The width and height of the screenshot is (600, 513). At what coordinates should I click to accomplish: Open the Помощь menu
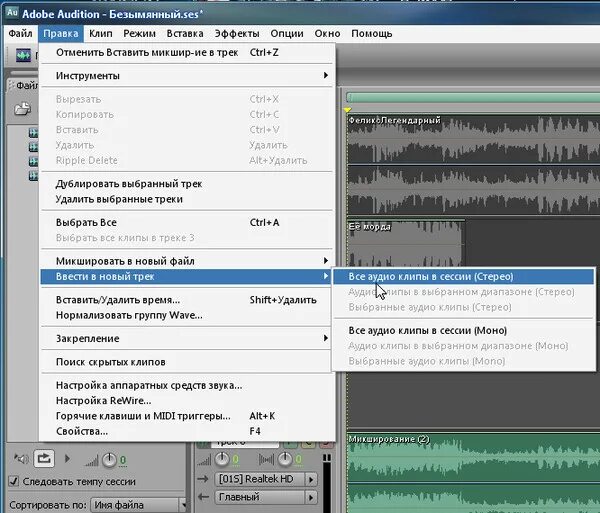click(372, 34)
